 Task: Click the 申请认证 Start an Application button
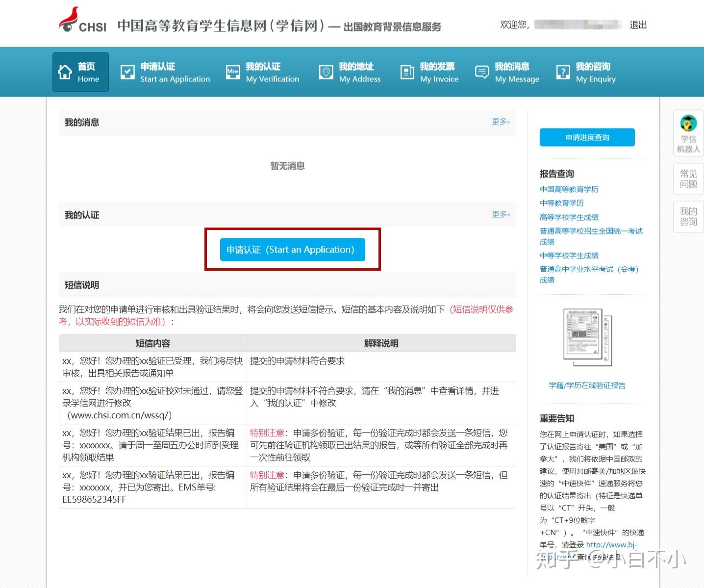click(x=292, y=250)
